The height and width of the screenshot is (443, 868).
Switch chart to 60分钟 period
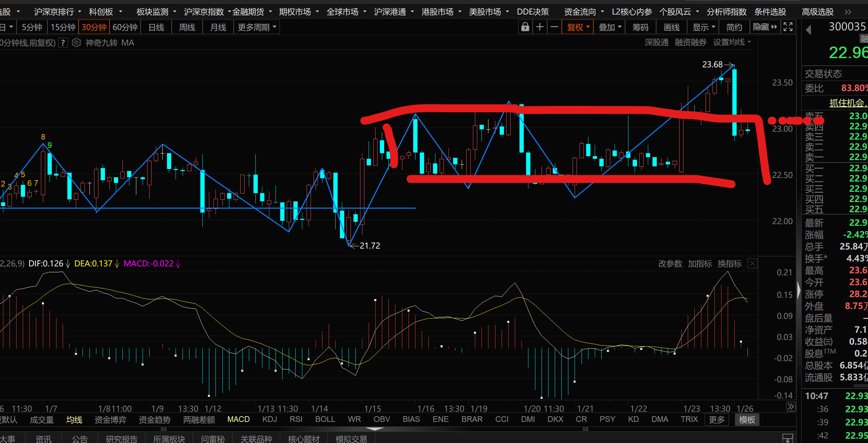(125, 27)
